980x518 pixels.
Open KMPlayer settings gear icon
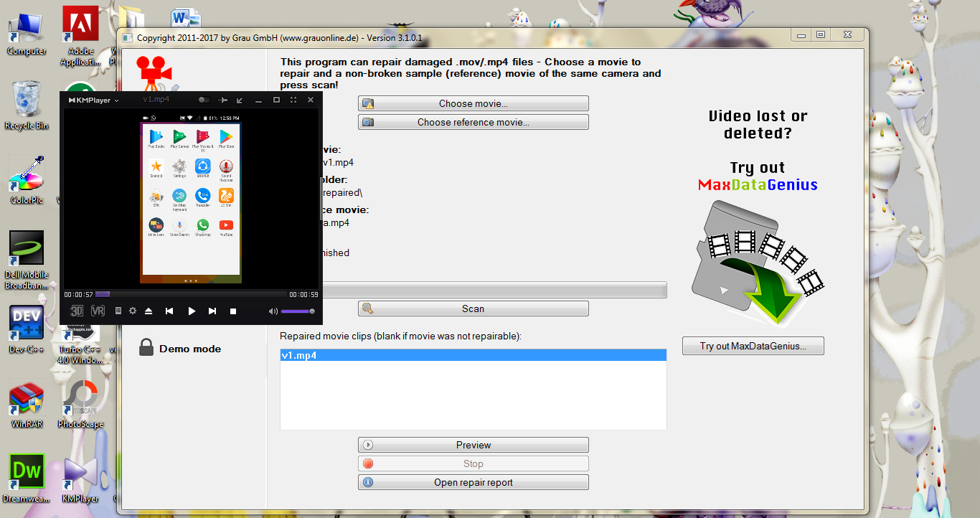click(x=133, y=311)
